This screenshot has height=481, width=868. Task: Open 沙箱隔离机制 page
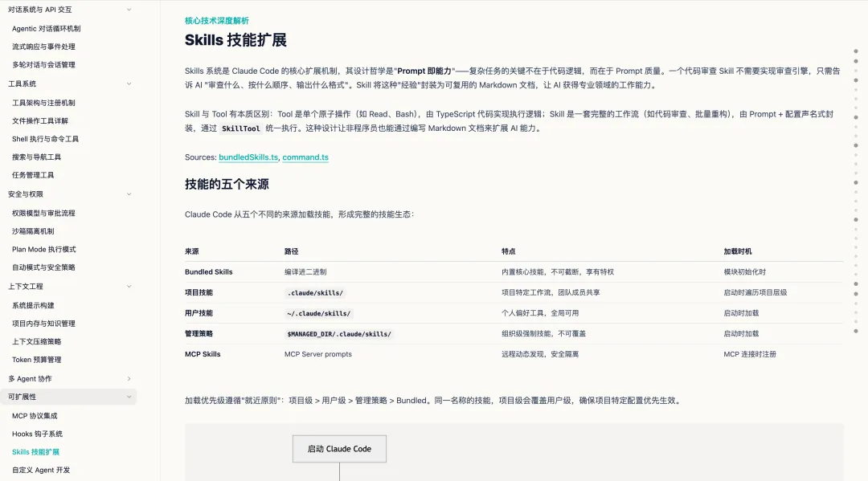(x=33, y=231)
